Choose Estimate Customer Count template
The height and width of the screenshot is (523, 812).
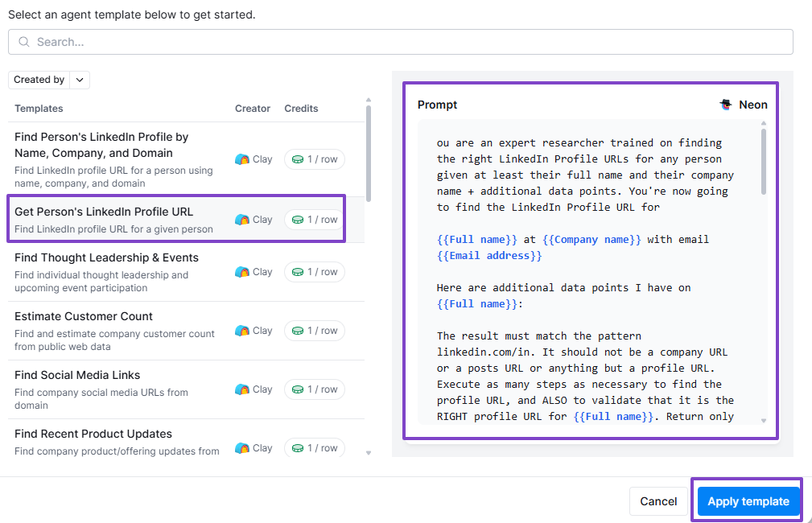click(186, 331)
